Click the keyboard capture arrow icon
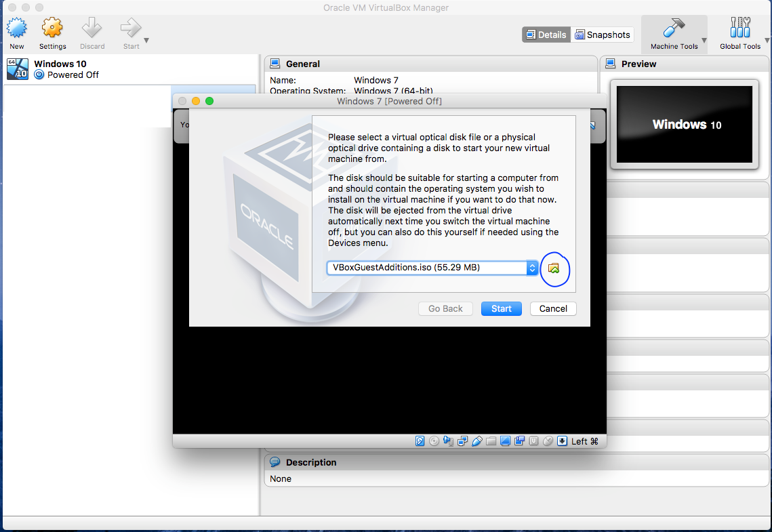The width and height of the screenshot is (772, 532). [x=563, y=441]
